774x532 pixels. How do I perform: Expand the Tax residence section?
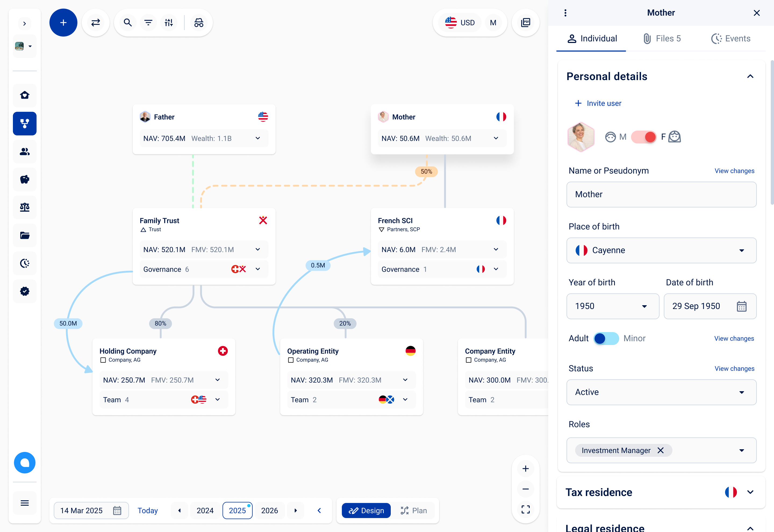(750, 492)
